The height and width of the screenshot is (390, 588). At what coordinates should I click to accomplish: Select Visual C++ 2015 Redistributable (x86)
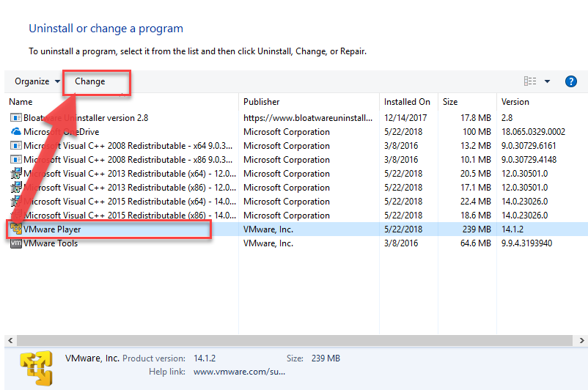tap(130, 216)
